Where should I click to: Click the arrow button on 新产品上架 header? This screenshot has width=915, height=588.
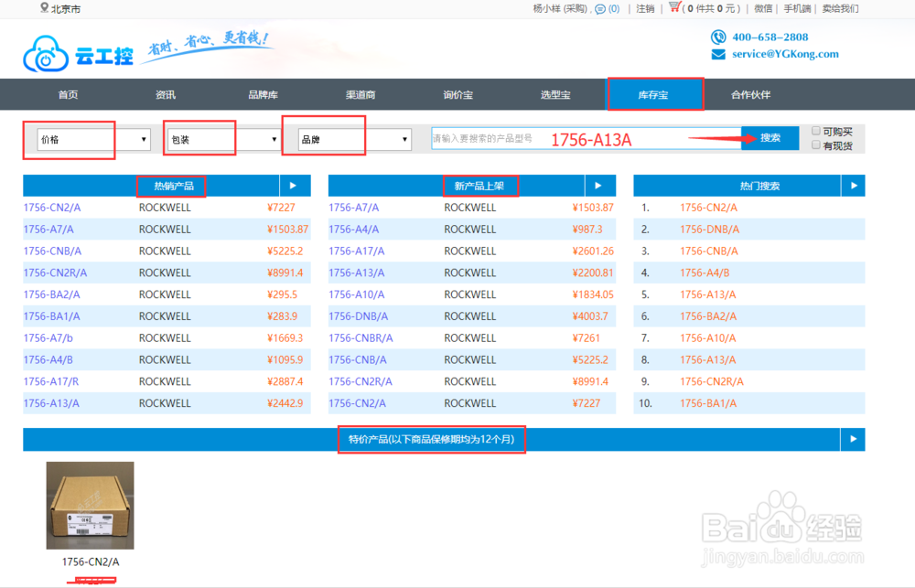(x=598, y=186)
